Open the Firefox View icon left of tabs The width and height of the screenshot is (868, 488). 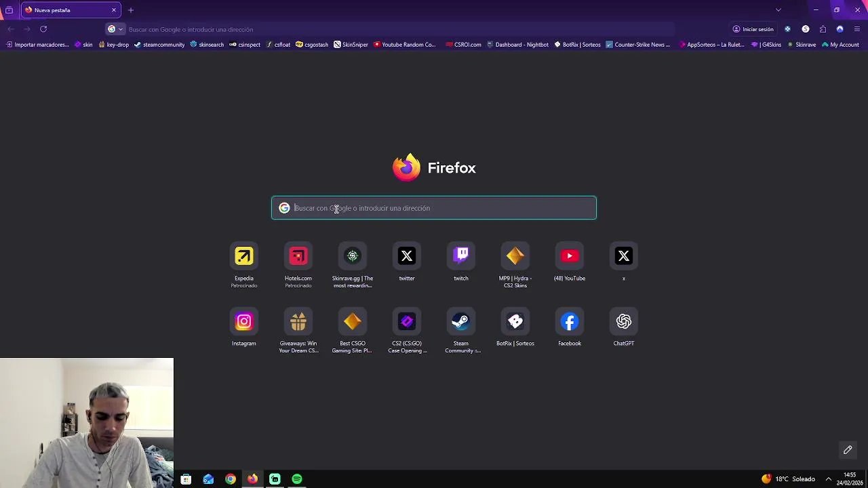click(9, 10)
